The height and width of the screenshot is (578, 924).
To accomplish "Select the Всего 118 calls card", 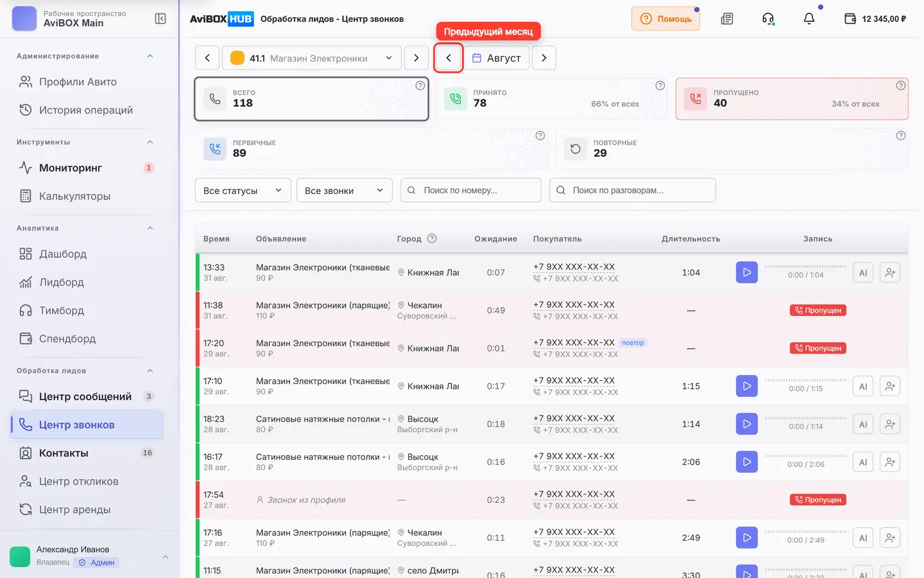I will tap(312, 99).
